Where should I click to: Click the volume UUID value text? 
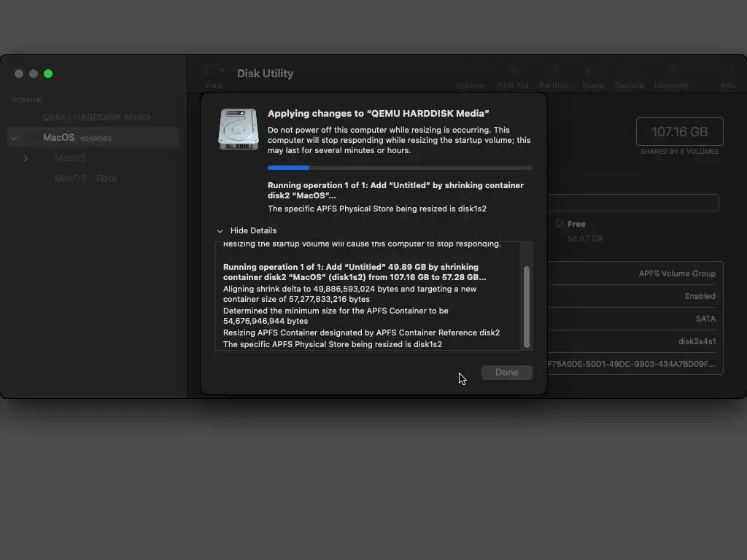[631, 364]
